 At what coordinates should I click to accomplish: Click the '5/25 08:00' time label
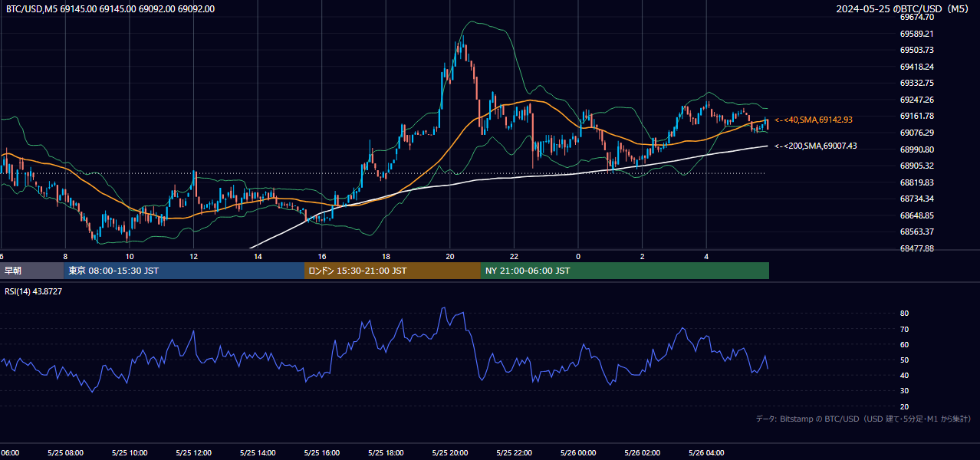(x=64, y=452)
